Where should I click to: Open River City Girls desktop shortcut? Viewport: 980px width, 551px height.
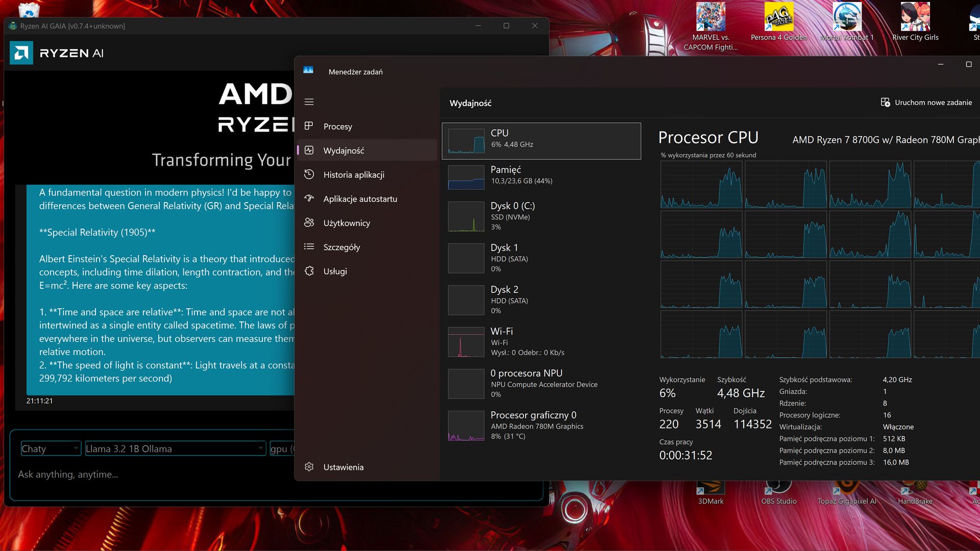pos(915,22)
